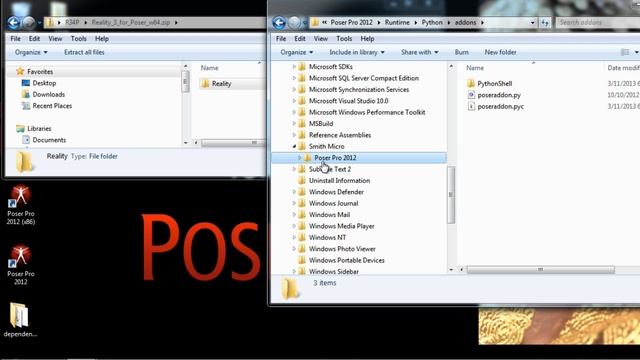640x360 pixels.
Task: Click the Favorites star icon
Action: tap(20, 71)
